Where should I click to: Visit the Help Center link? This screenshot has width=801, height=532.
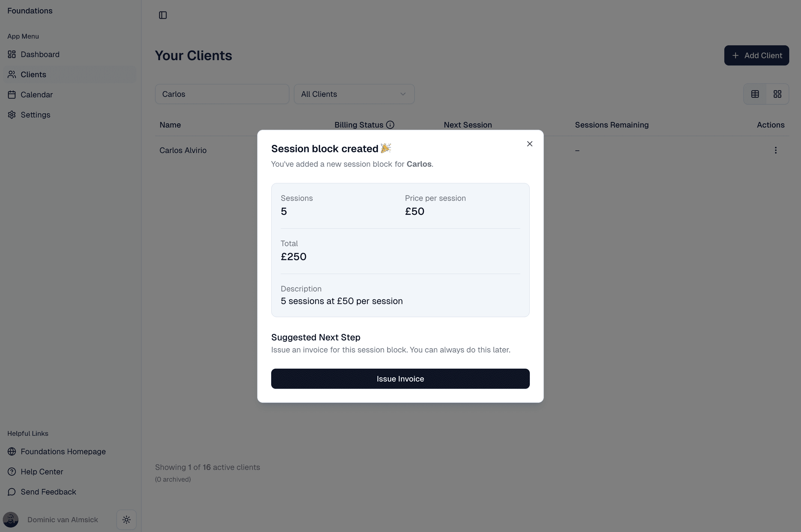pos(42,472)
